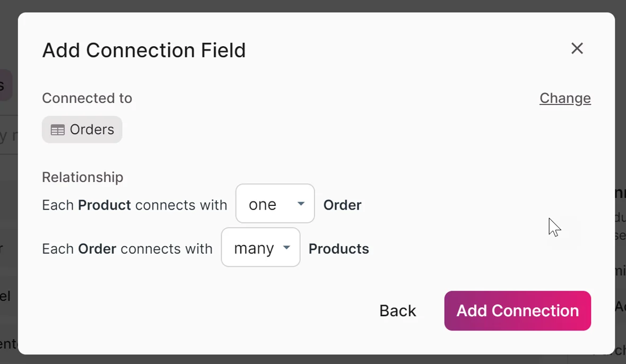Open the 'many' relationship dropdown

pyautogui.click(x=260, y=248)
